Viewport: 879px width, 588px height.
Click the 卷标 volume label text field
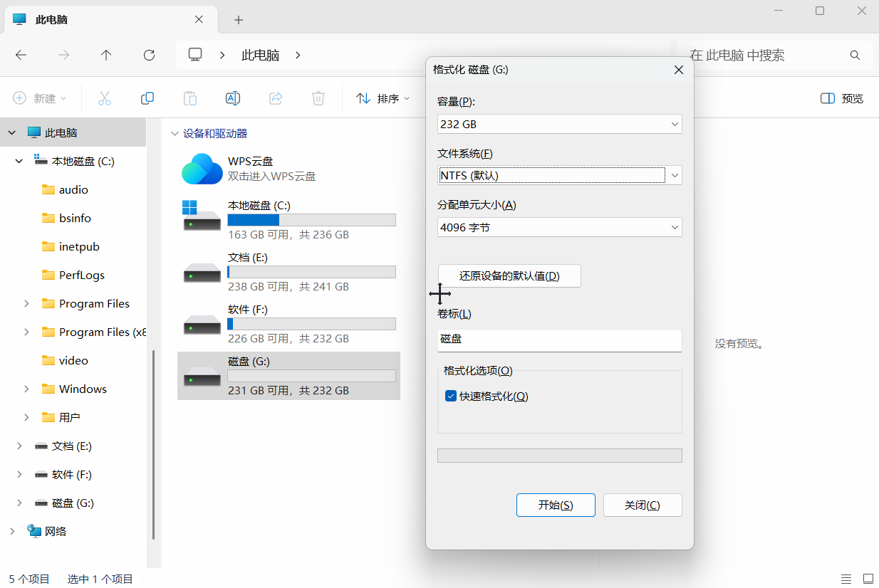[x=559, y=340]
